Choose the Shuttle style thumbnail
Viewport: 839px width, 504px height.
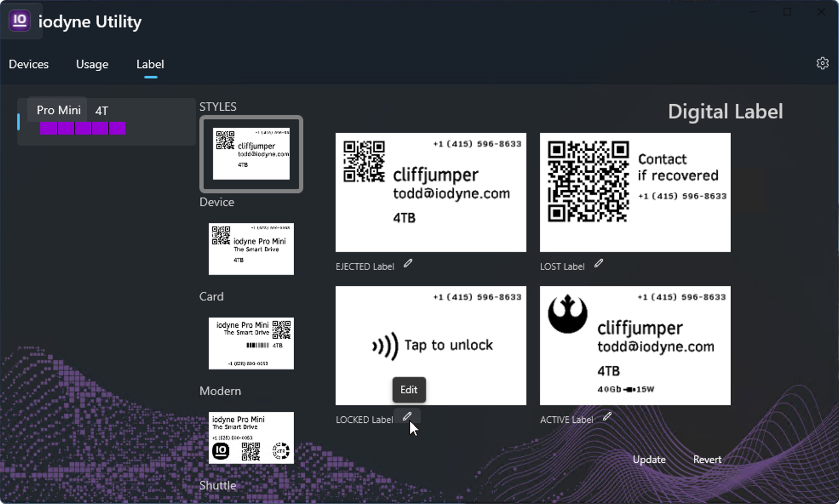coord(251,438)
